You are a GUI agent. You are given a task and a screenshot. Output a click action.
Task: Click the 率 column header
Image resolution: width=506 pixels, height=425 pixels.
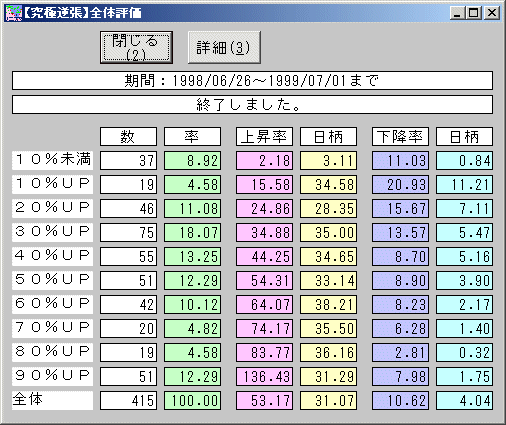tap(192, 136)
